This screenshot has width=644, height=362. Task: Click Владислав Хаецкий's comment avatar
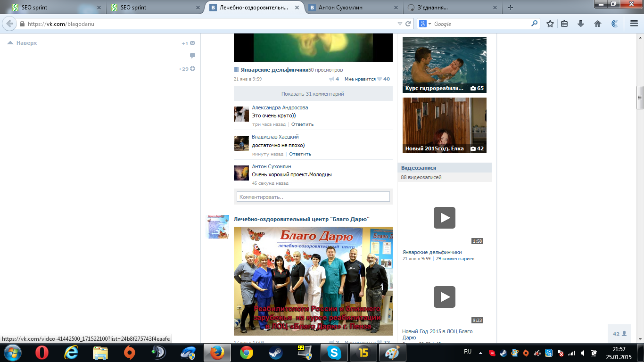241,143
